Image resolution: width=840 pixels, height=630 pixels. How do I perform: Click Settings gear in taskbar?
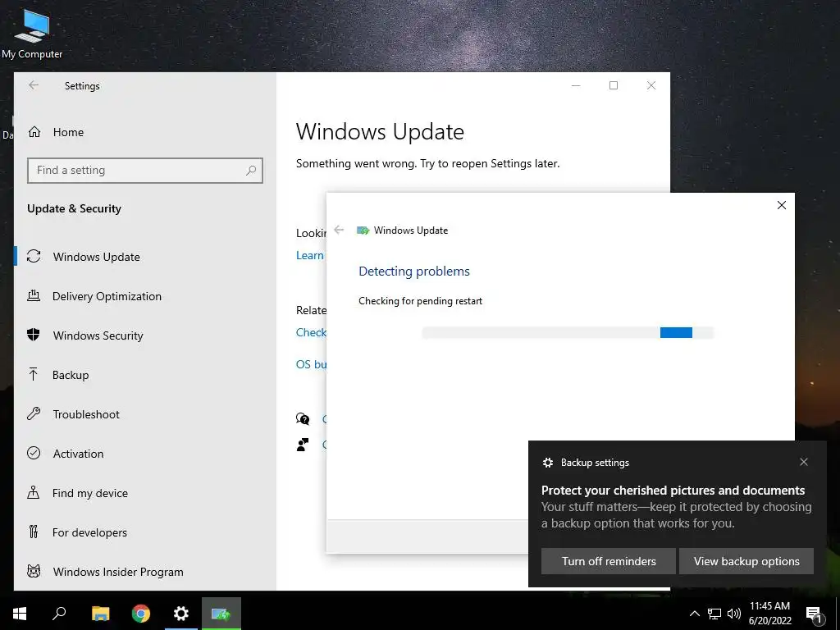181,614
